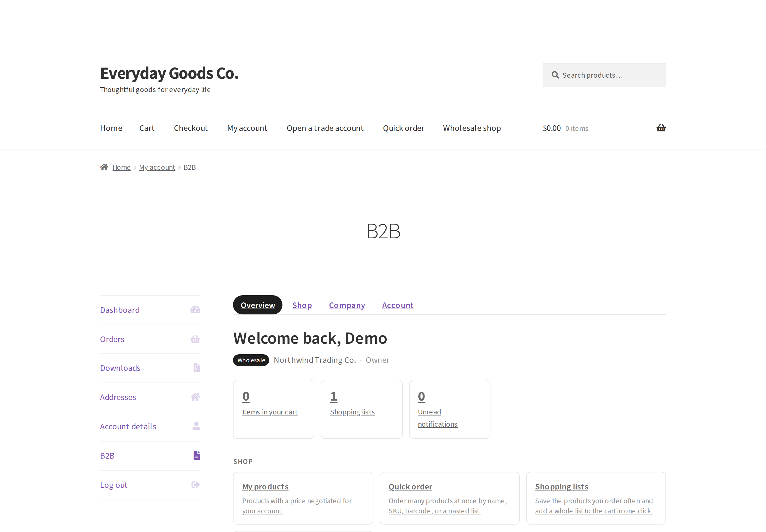Open Home in the main navigation menu
Viewport: 766px width, 532px height.
click(x=111, y=128)
